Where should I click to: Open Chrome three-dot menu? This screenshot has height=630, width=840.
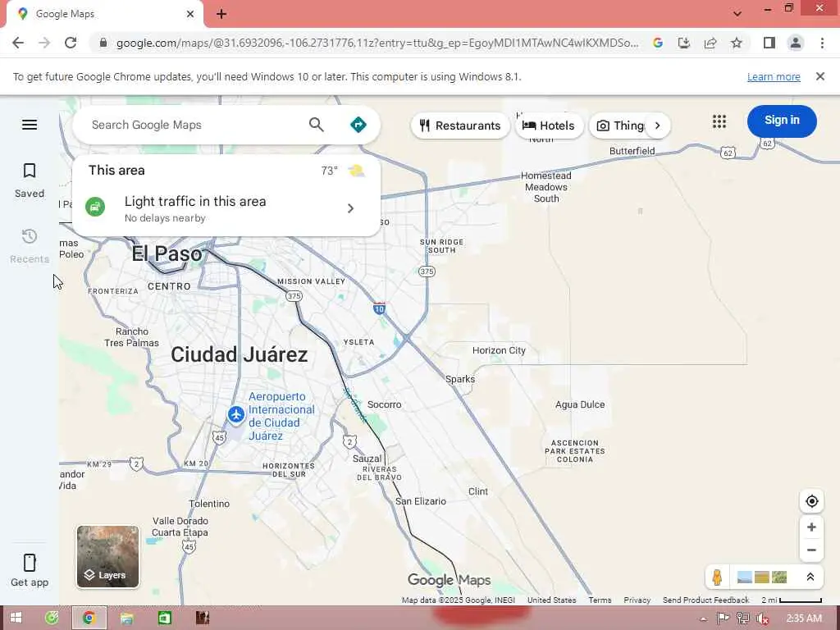coord(822,43)
